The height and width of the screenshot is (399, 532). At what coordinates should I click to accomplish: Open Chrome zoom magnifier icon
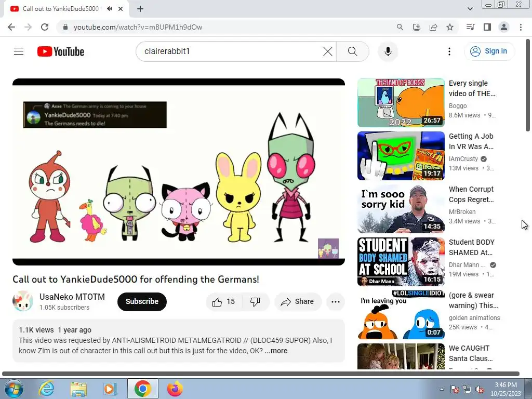coord(400,27)
